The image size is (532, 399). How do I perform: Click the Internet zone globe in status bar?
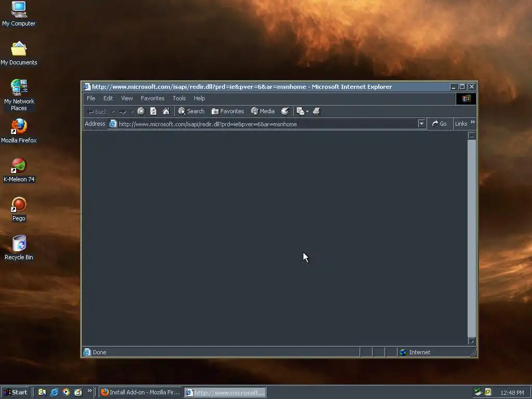pos(403,352)
